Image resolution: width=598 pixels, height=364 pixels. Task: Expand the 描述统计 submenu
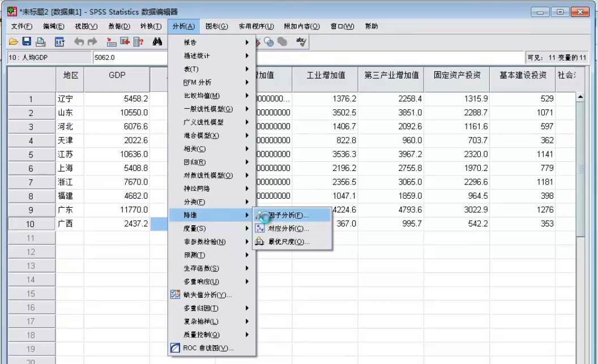click(x=212, y=55)
